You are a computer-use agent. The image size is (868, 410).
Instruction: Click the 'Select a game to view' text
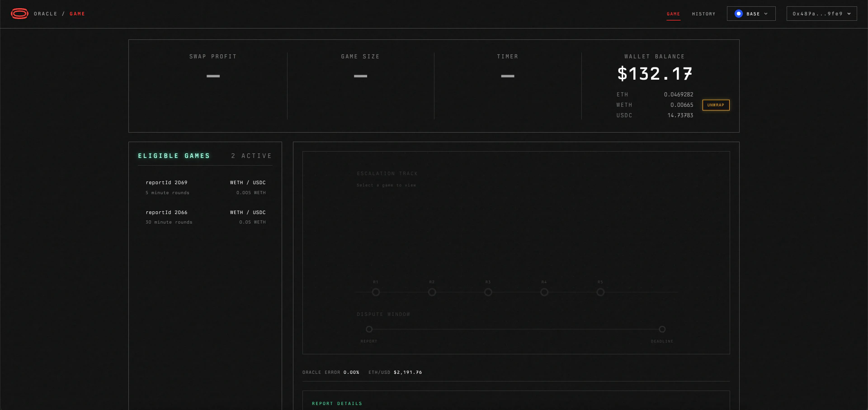386,185
